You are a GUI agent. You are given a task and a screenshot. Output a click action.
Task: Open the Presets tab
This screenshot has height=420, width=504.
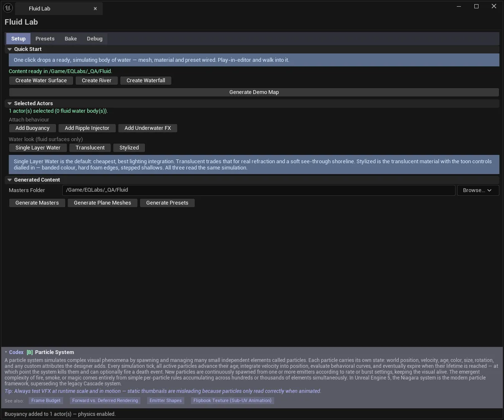point(45,38)
